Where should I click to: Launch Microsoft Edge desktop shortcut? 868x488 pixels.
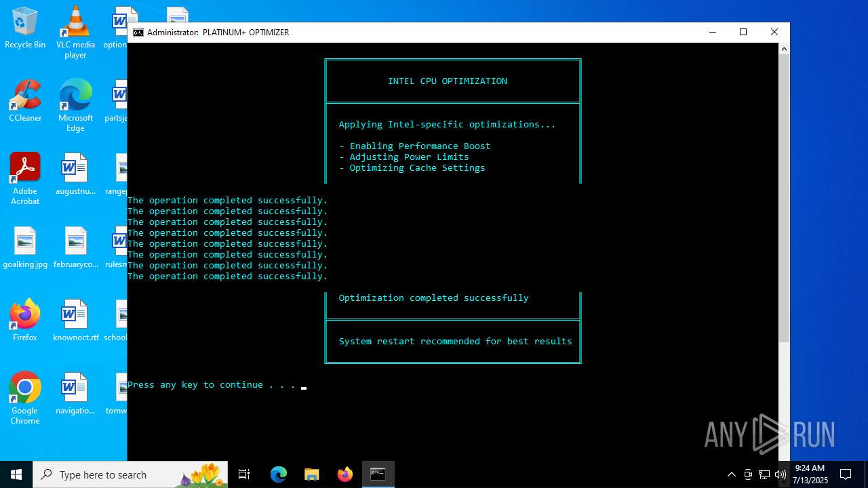point(75,106)
